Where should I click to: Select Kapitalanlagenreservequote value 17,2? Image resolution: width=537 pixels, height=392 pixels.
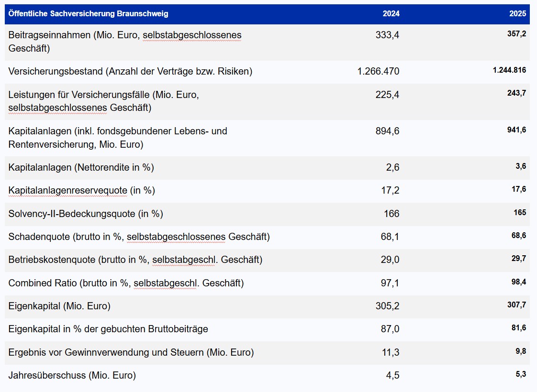(x=390, y=190)
